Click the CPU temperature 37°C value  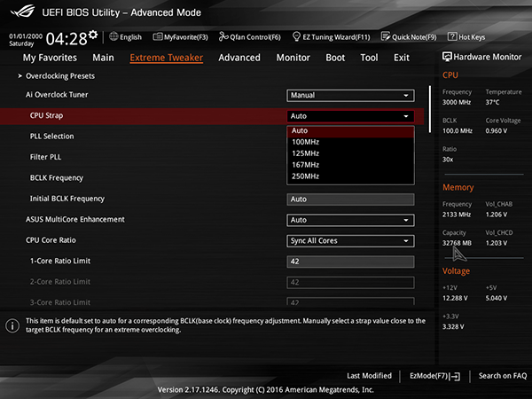[x=492, y=102]
